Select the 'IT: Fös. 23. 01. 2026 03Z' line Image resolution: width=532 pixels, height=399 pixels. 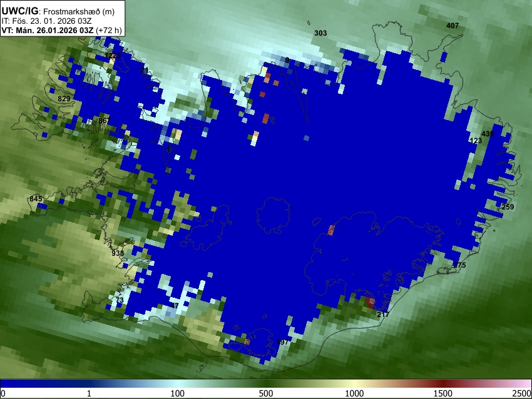pyautogui.click(x=46, y=21)
